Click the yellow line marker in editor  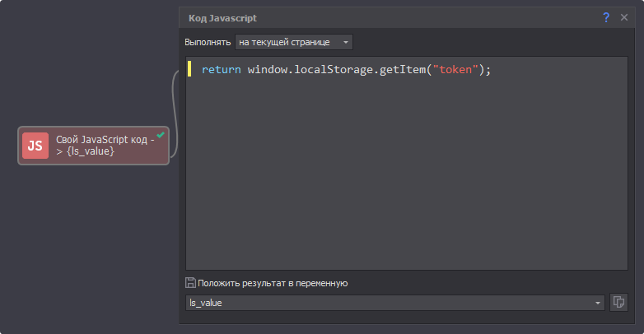189,70
